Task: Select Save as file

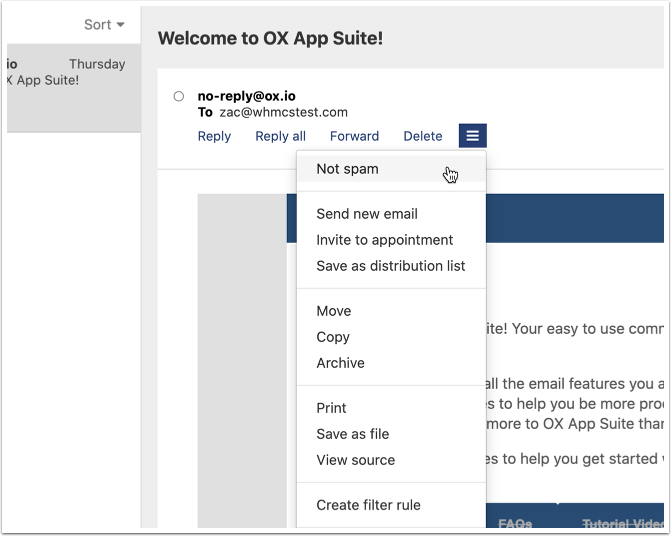Action: (391, 434)
